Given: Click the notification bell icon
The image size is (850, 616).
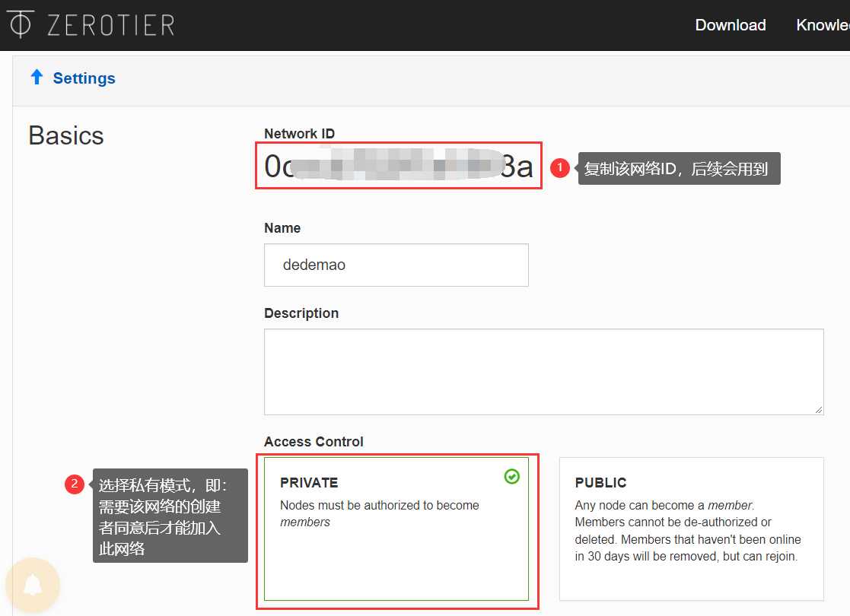Looking at the screenshot, I should point(33,585).
